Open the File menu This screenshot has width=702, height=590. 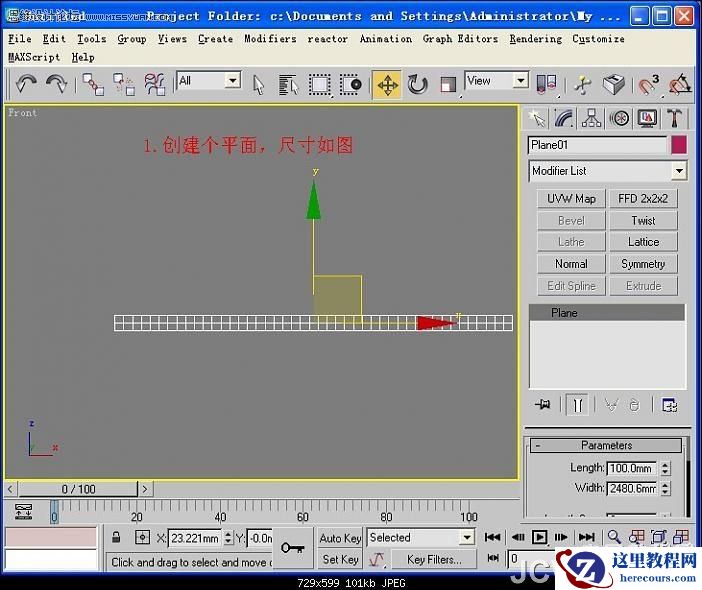click(20, 39)
